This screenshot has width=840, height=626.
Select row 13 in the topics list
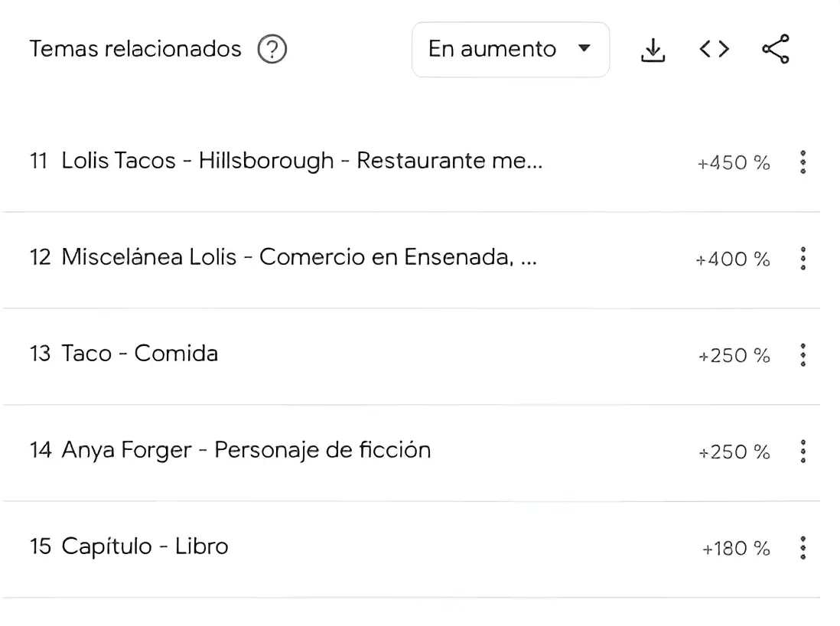pos(306,354)
